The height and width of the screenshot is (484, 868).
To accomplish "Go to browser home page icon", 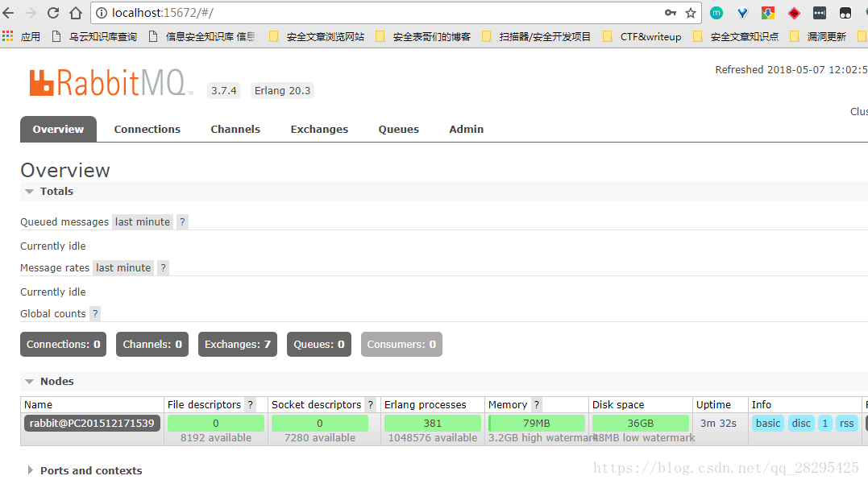I will 76,13.
